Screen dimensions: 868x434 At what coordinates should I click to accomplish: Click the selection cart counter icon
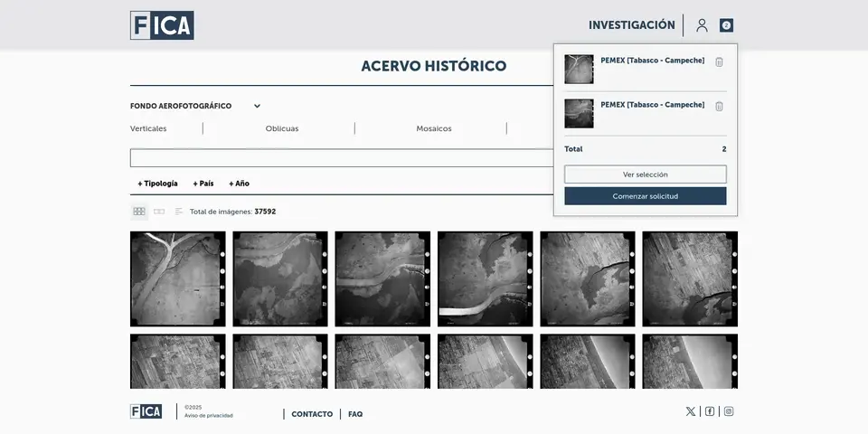(726, 25)
